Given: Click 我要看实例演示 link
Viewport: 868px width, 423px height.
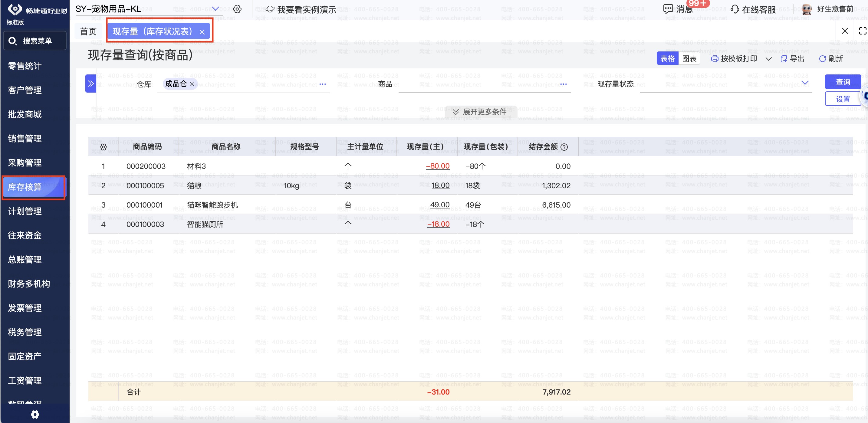Looking at the screenshot, I should click(x=307, y=10).
